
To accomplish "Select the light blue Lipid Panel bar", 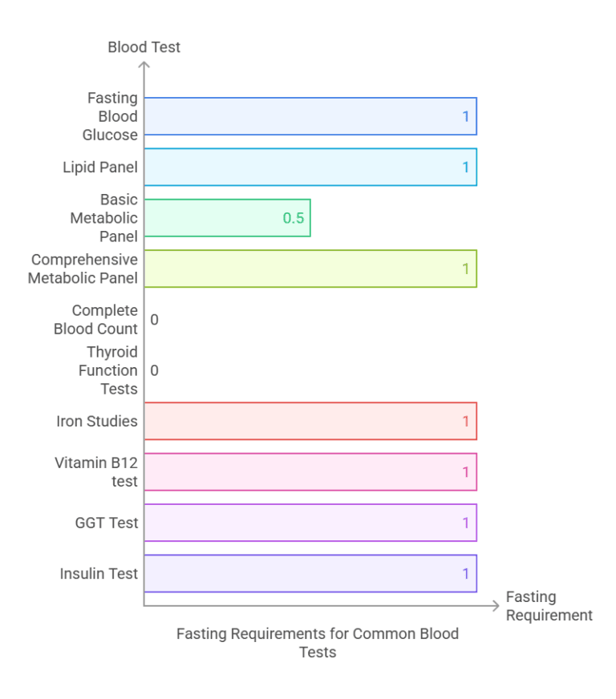I will tap(310, 168).
